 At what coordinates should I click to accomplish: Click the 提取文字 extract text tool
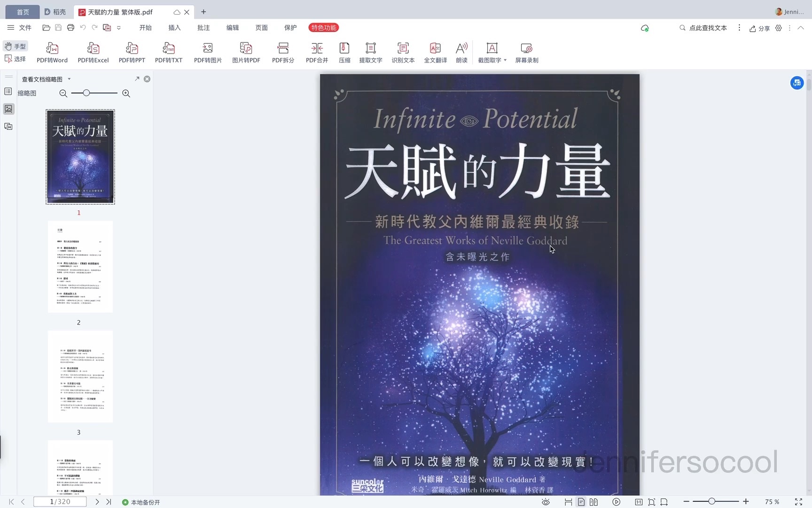(x=371, y=53)
